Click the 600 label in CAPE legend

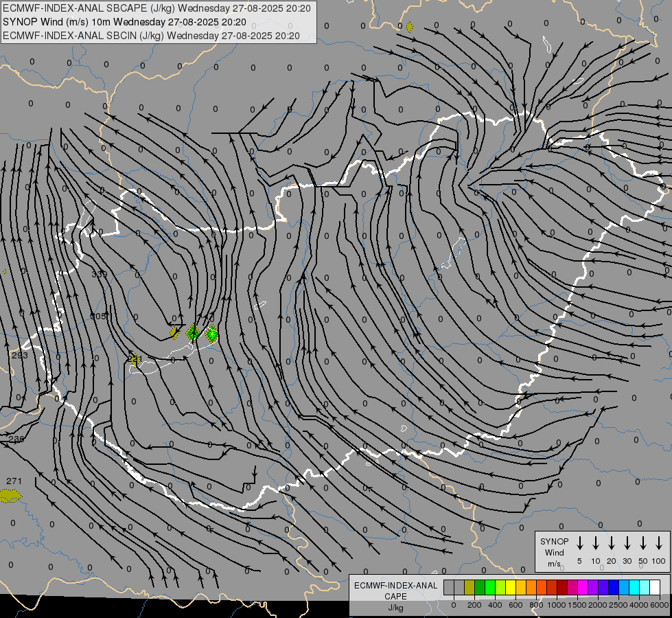point(515,605)
